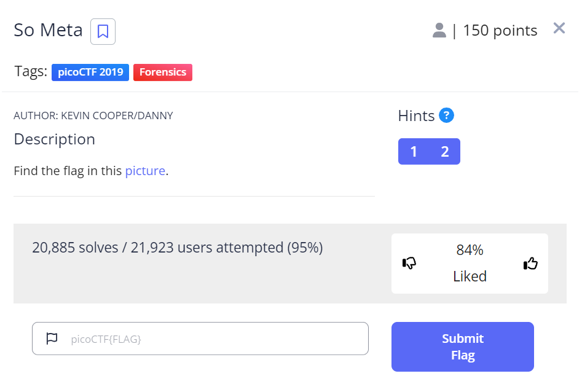This screenshot has height=392, width=582.
Task: Bookmark the So Meta challenge
Action: click(103, 31)
